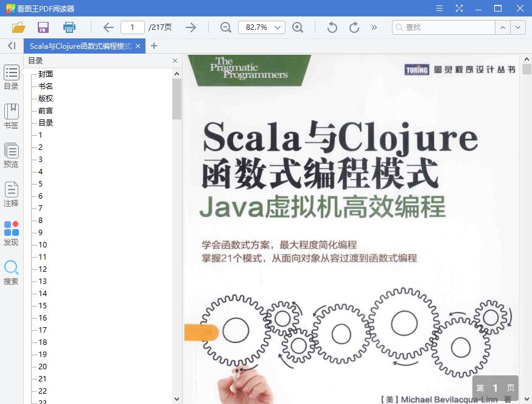Jump to 版权 in the outline
The image size is (532, 404).
[x=46, y=99]
